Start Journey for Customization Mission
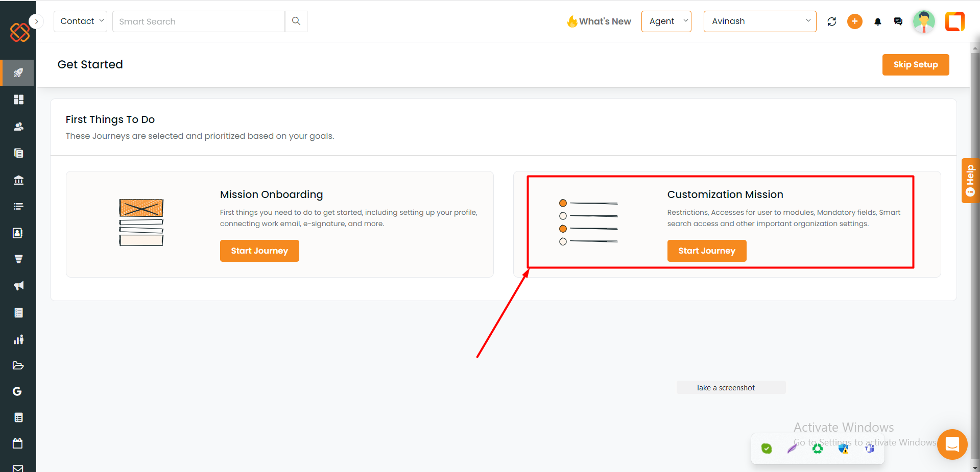 [707, 251]
